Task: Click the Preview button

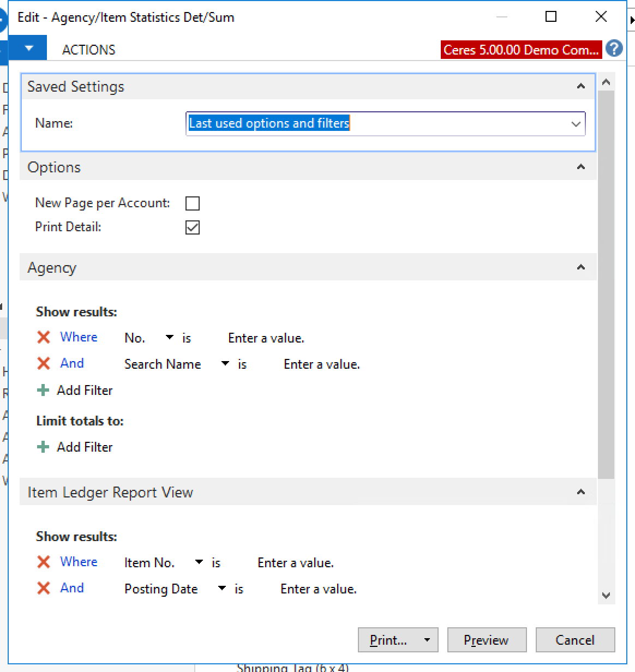Action: [486, 640]
